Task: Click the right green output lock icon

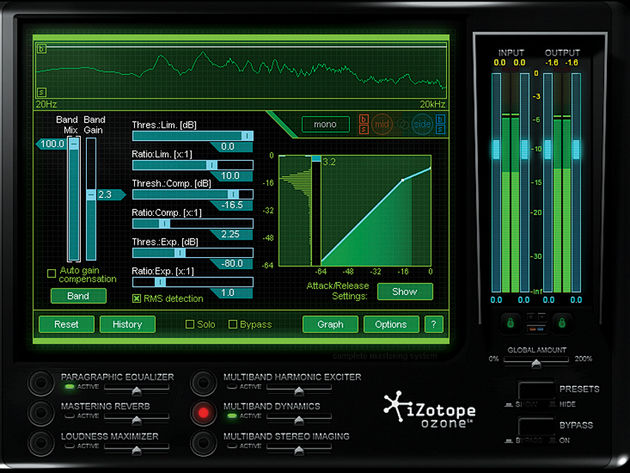Action: [562, 323]
